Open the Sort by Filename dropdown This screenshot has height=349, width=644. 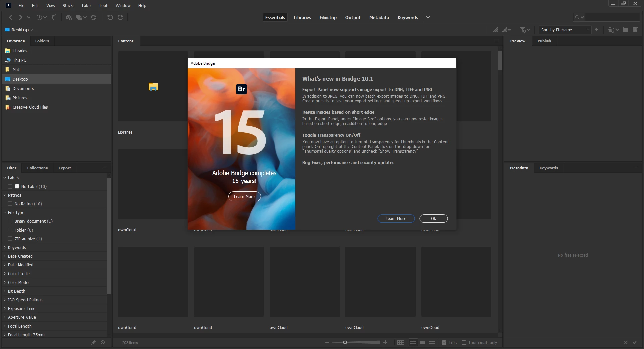pos(565,30)
